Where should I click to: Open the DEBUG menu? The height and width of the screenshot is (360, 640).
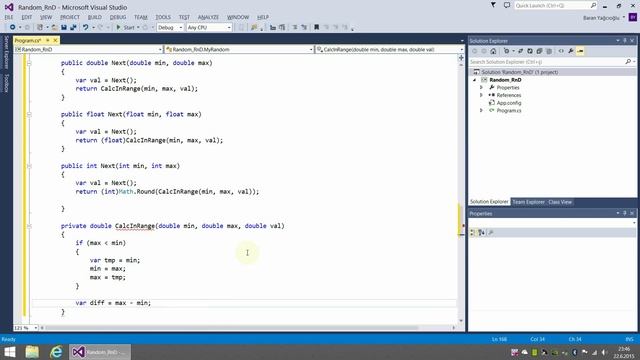(x=118, y=17)
